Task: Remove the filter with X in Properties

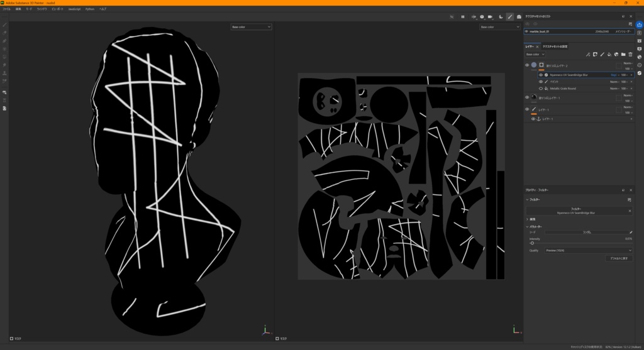Action: coord(630,211)
